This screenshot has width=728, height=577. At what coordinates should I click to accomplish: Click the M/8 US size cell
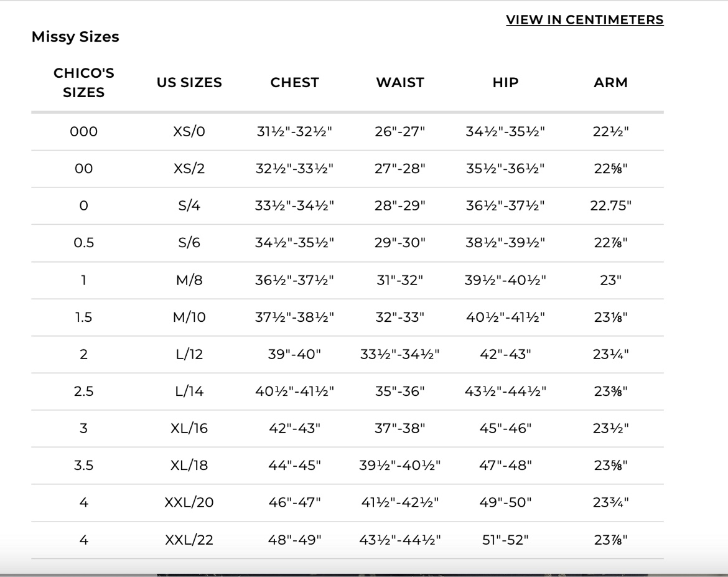189,280
